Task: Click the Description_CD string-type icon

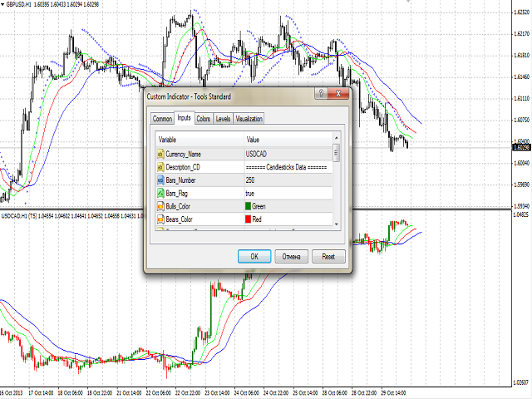Action: 160,167
